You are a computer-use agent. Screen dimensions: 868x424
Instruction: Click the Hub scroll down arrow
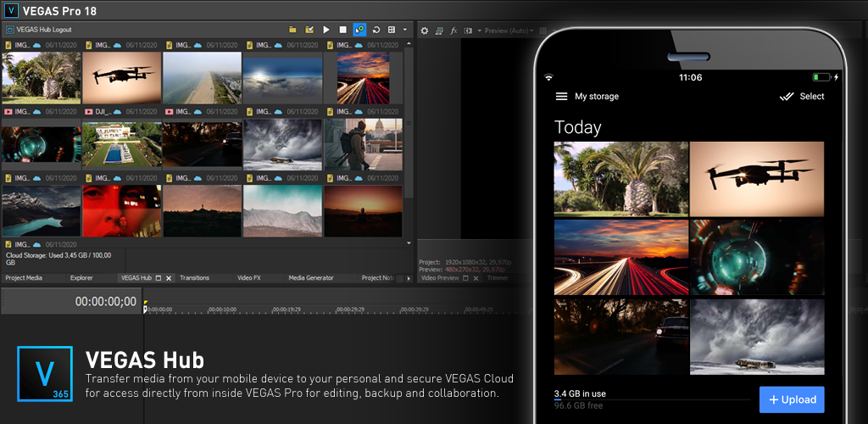click(409, 243)
